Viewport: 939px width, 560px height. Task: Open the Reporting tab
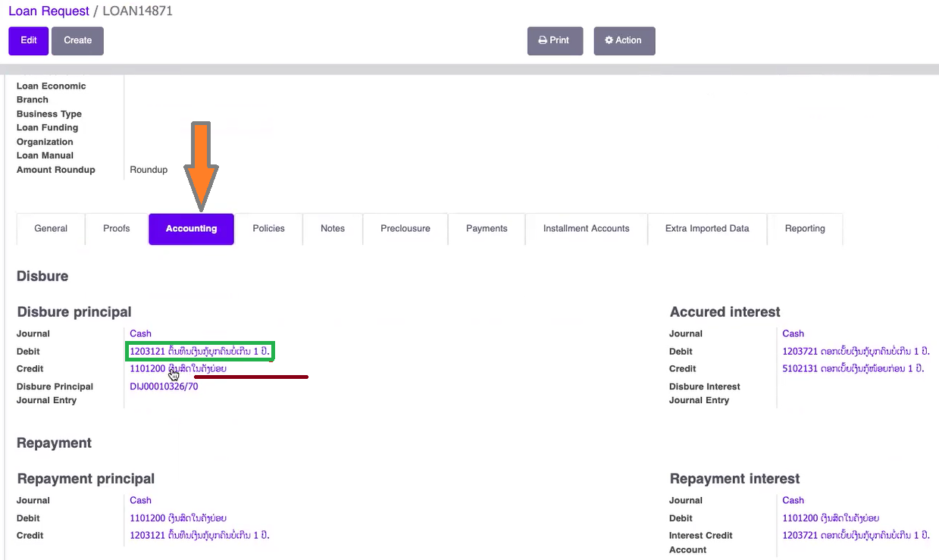click(x=805, y=229)
